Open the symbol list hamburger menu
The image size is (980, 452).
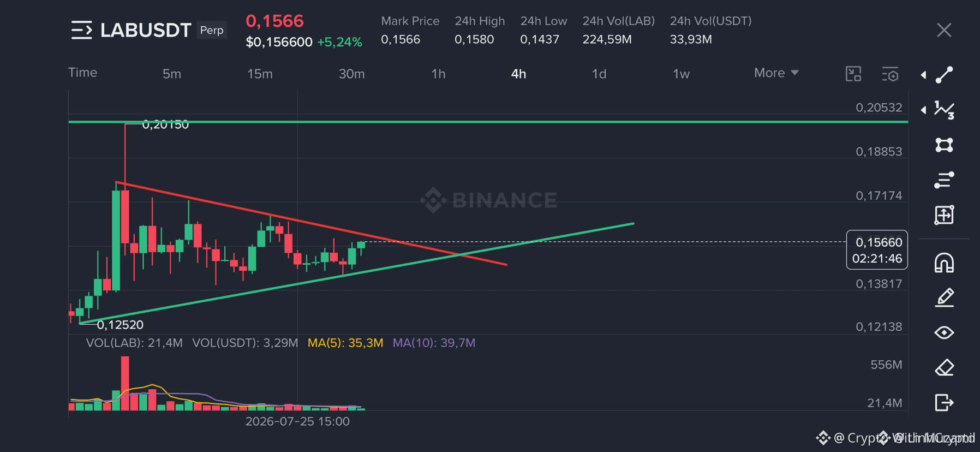[82, 30]
